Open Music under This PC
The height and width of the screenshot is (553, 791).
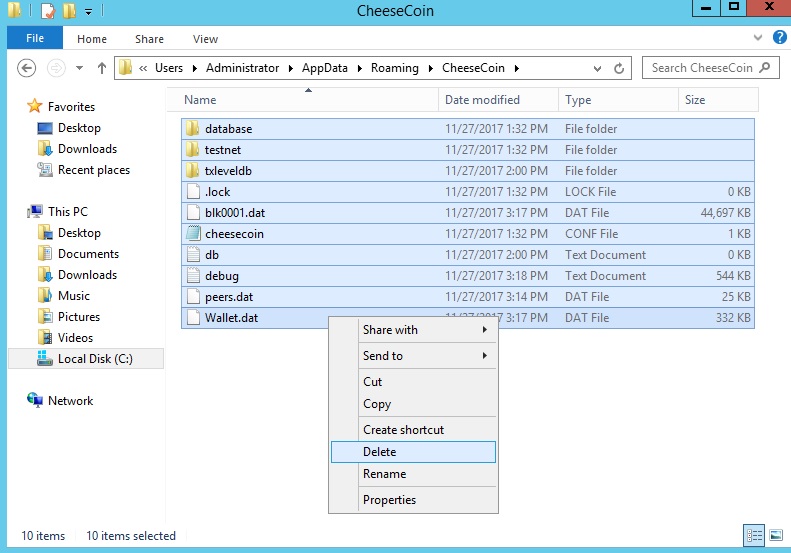pos(74,296)
